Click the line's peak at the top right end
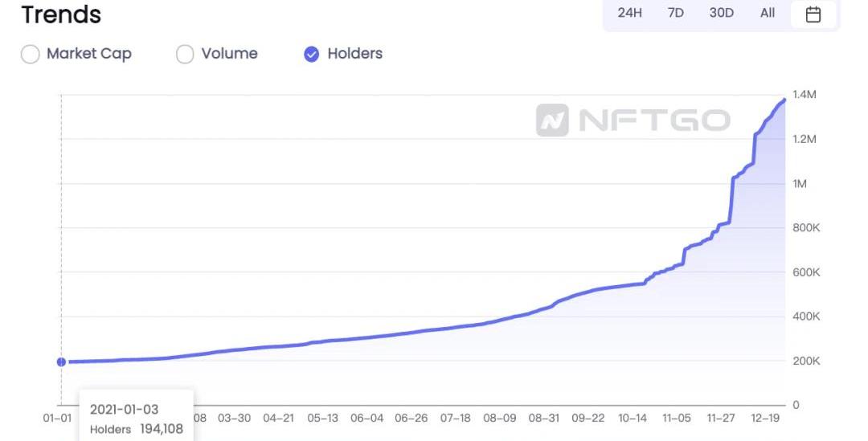 click(784, 100)
